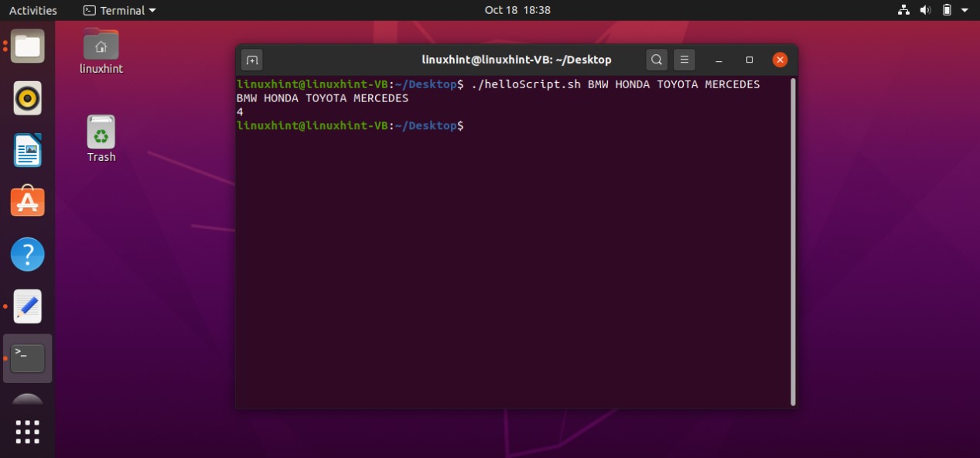980x458 pixels.
Task: Open the Files app in dock
Action: [28, 46]
